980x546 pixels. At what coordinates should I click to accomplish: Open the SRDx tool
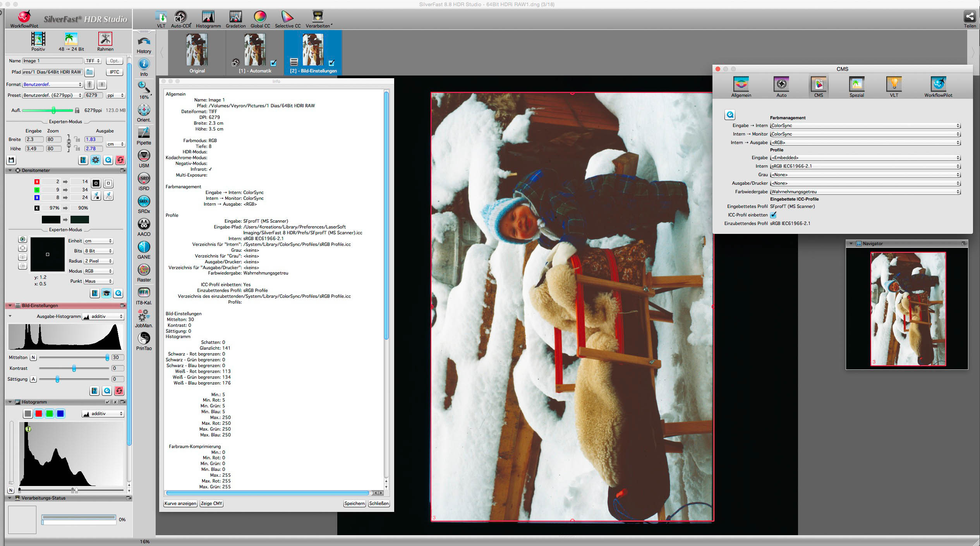[x=144, y=201]
